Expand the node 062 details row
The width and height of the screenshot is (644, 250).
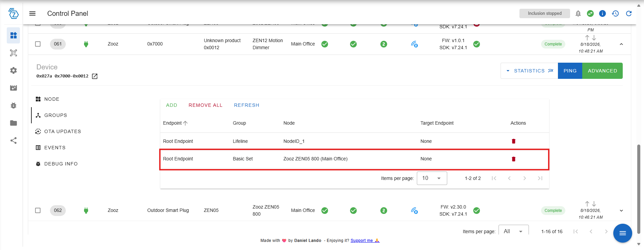[x=621, y=211]
